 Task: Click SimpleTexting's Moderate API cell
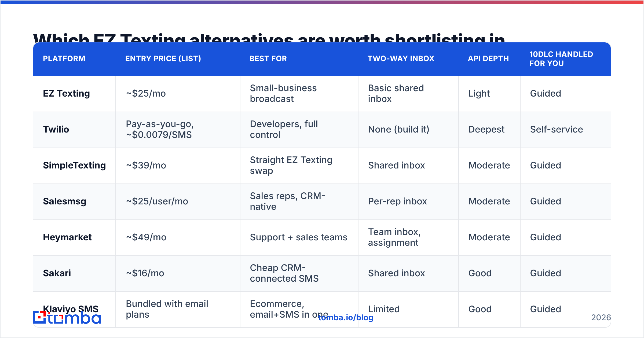tap(489, 165)
